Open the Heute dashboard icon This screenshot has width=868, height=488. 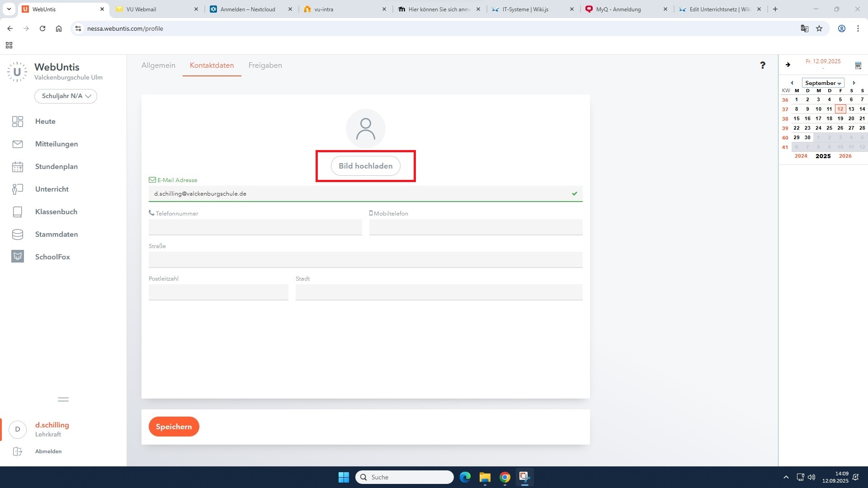pyautogui.click(x=18, y=122)
